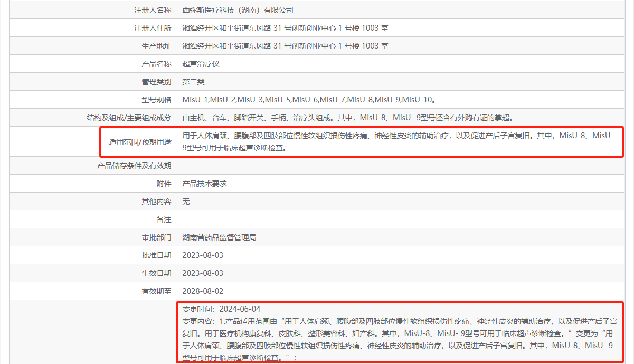Screen dimensions: 634x364
Task: Click the 生效日期 label
Action: tap(156, 273)
